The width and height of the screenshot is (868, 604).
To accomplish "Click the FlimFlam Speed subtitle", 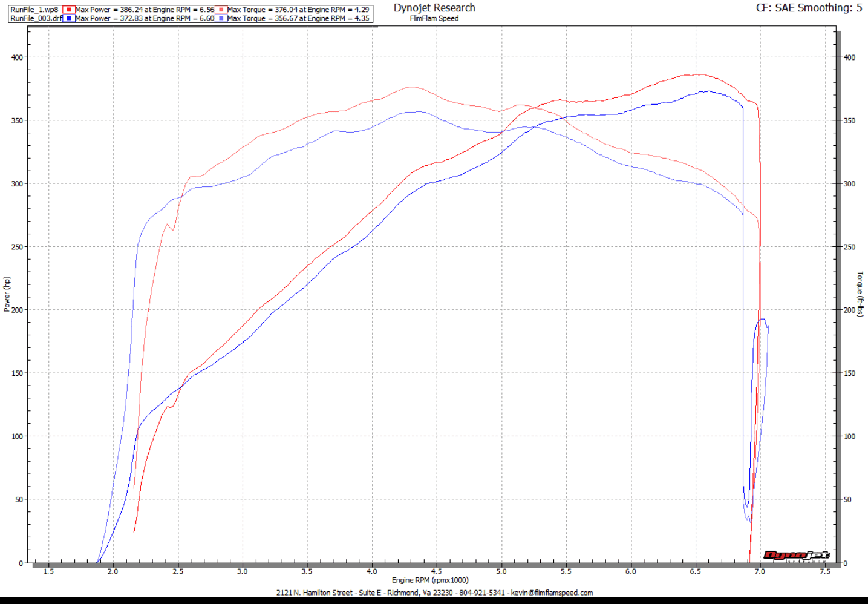I will [x=434, y=19].
